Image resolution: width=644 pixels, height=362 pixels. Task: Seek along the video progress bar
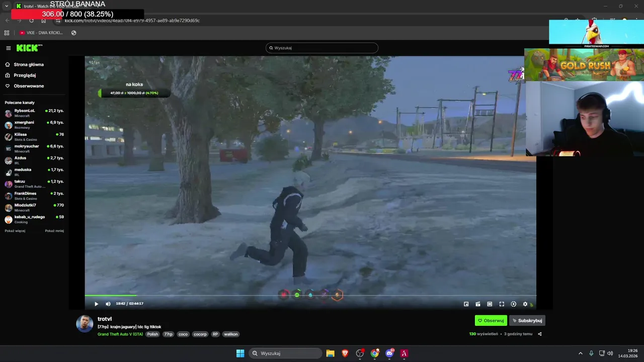(x=310, y=296)
